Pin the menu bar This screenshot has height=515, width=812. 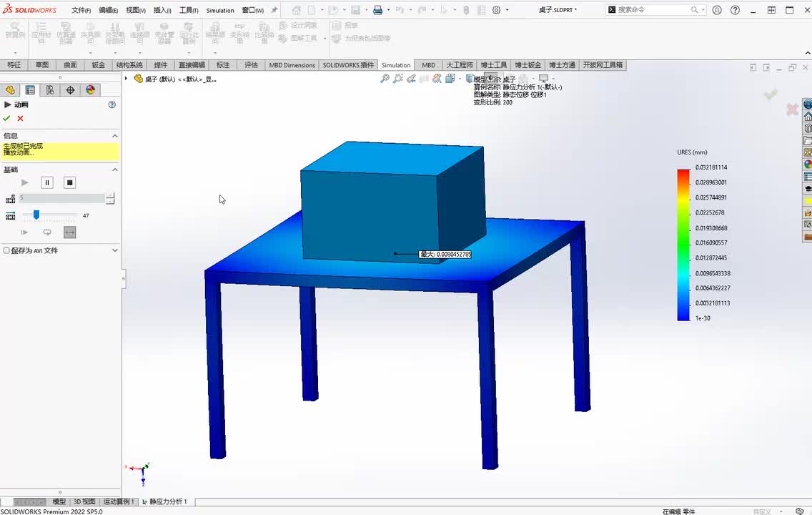(274, 10)
